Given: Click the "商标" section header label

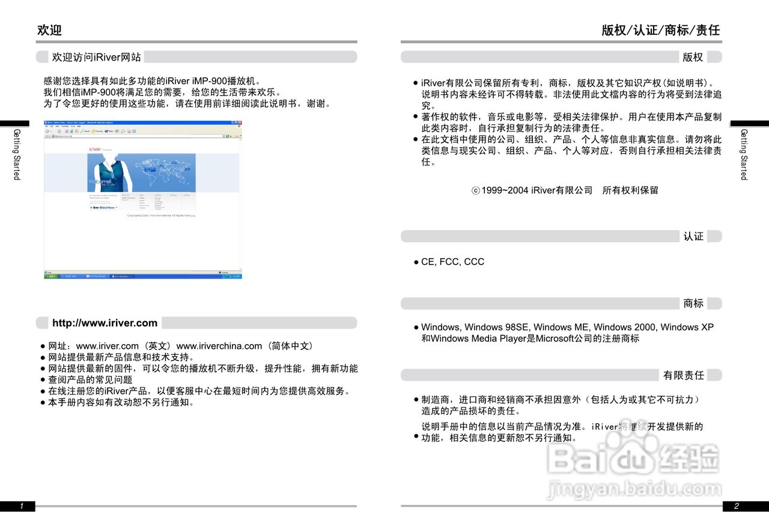Looking at the screenshot, I should (x=693, y=303).
